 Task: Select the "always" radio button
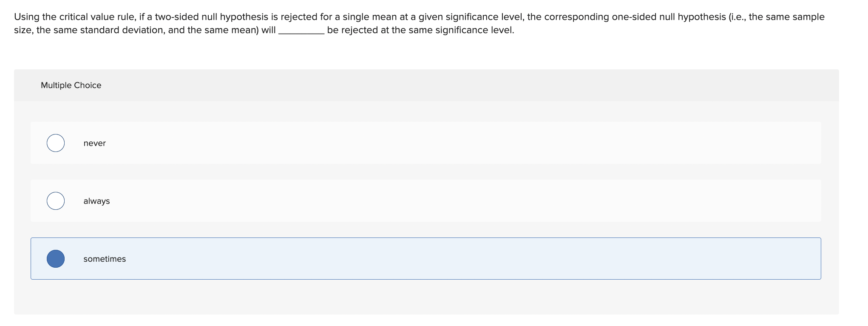click(x=55, y=200)
